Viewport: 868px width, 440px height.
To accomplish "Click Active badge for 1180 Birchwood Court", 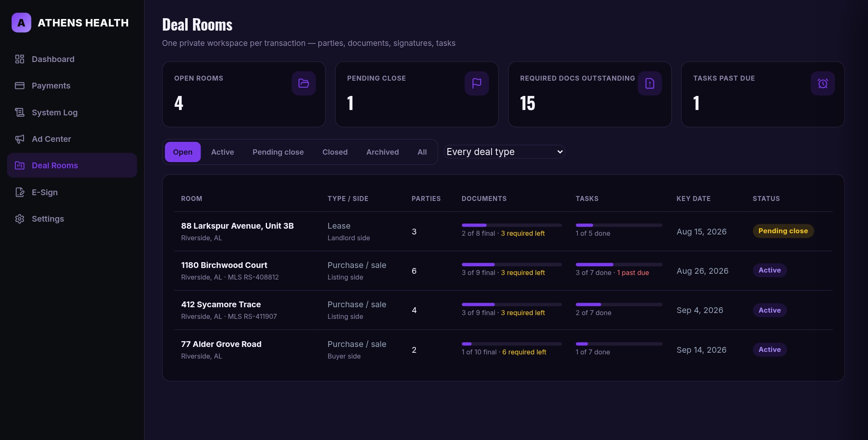I will (770, 270).
